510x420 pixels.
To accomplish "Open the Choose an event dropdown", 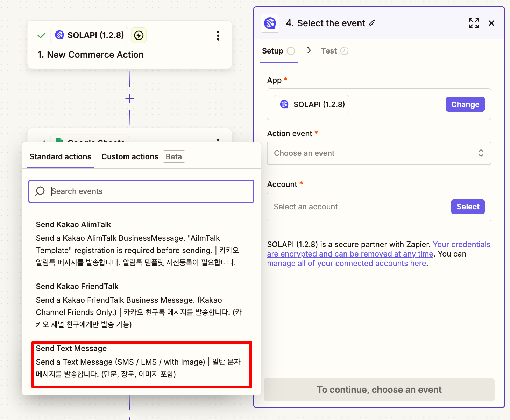I will click(379, 153).
